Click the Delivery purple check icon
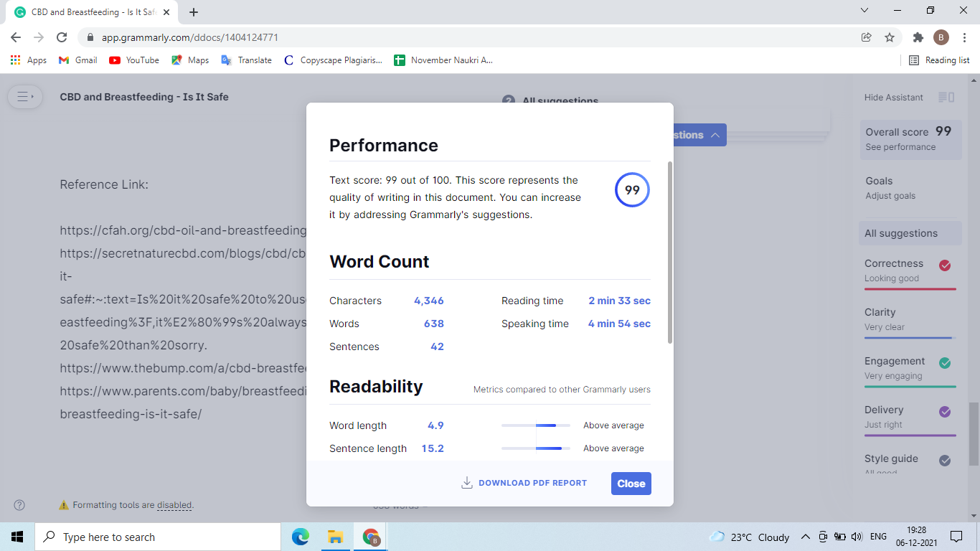Screen dimensions: 980x551 coord(945,412)
